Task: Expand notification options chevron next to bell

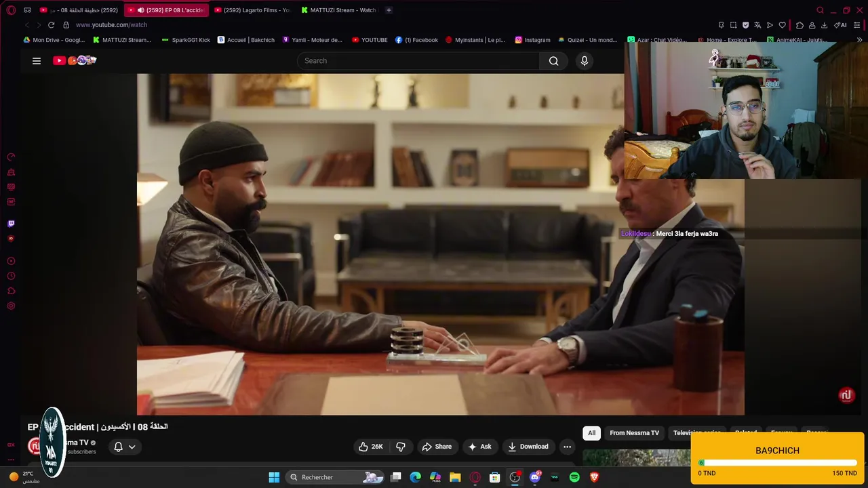Action: [132, 447]
